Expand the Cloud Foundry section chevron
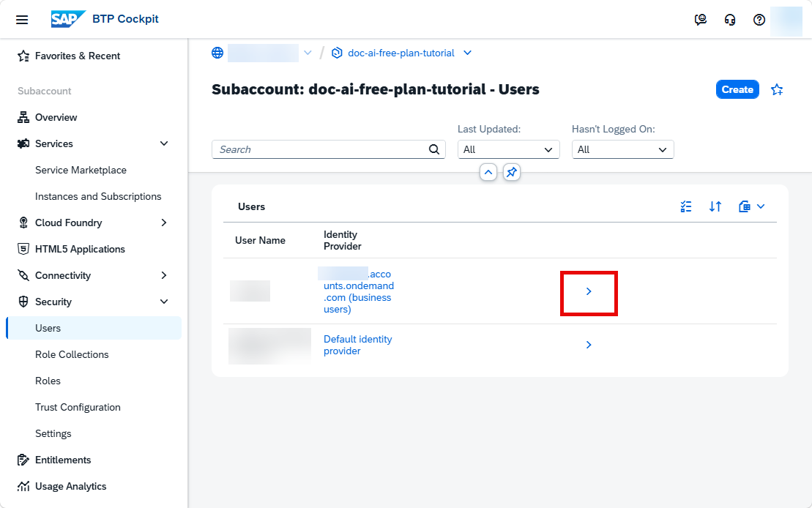This screenshot has height=508, width=812. click(164, 223)
